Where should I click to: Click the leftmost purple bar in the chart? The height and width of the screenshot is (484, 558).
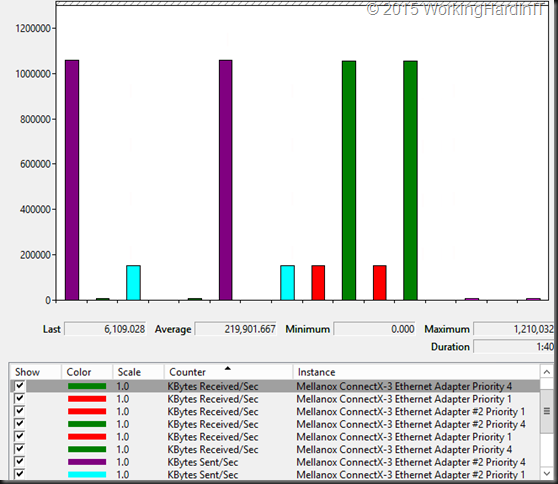click(72, 180)
